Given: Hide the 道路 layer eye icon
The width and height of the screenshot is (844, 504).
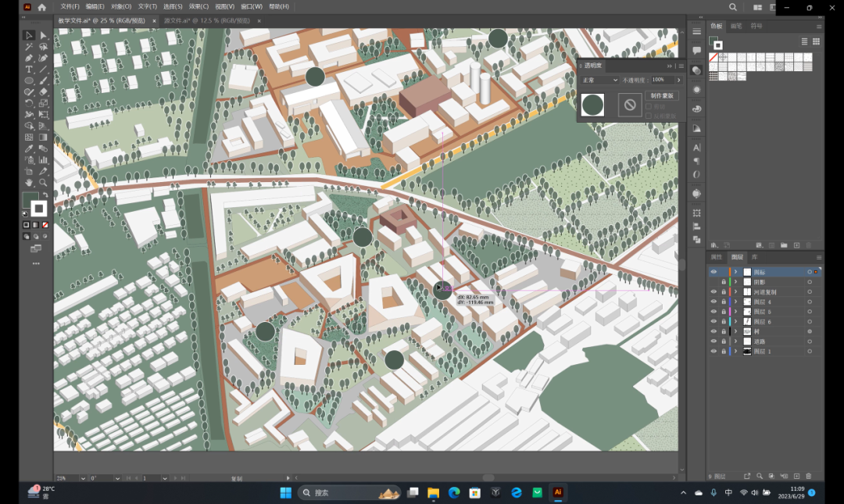Looking at the screenshot, I should 713,341.
